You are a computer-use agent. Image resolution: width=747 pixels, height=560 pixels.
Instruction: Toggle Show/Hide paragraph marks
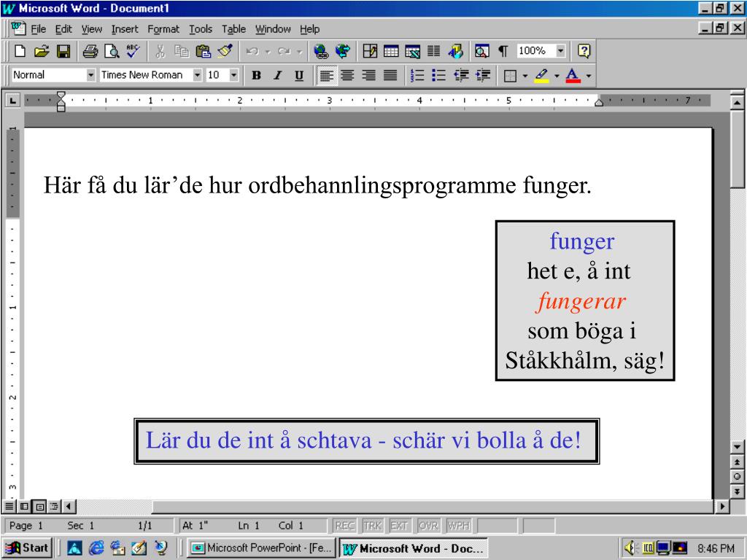tap(503, 50)
